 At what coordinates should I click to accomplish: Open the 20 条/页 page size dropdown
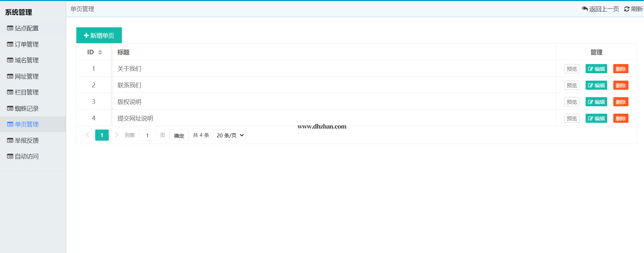click(229, 135)
